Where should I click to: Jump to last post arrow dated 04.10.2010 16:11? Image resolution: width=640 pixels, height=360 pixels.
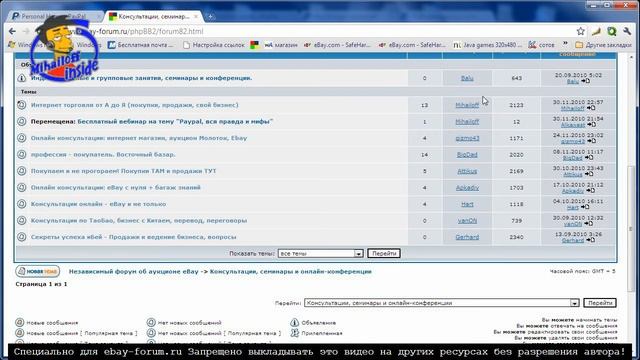tap(585, 207)
